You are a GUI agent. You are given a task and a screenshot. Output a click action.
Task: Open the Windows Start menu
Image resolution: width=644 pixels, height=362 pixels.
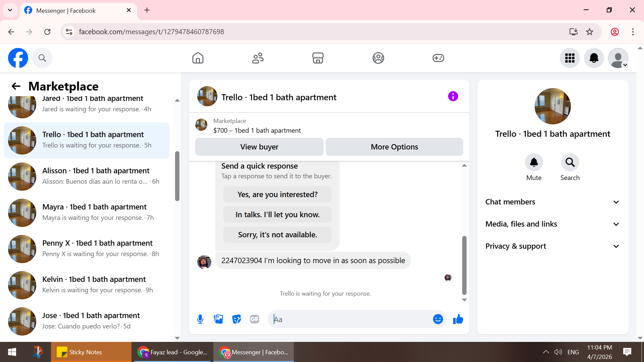(x=12, y=352)
